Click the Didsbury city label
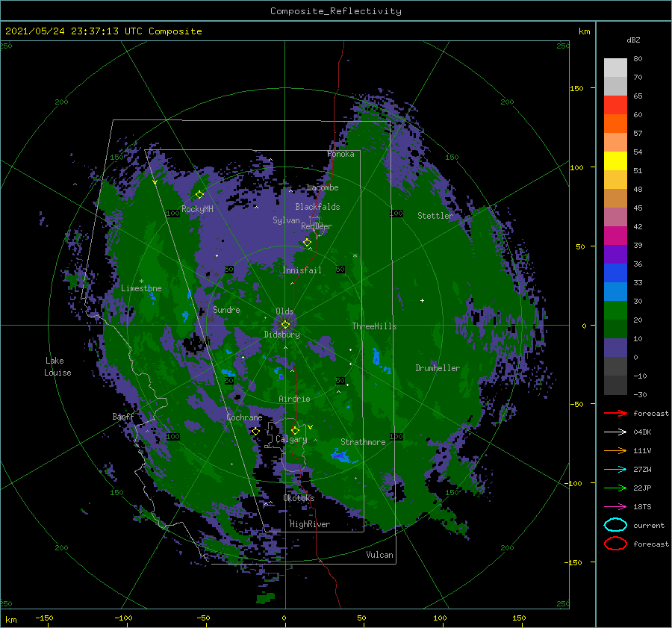Screen dimensions: 672x628 281,335
